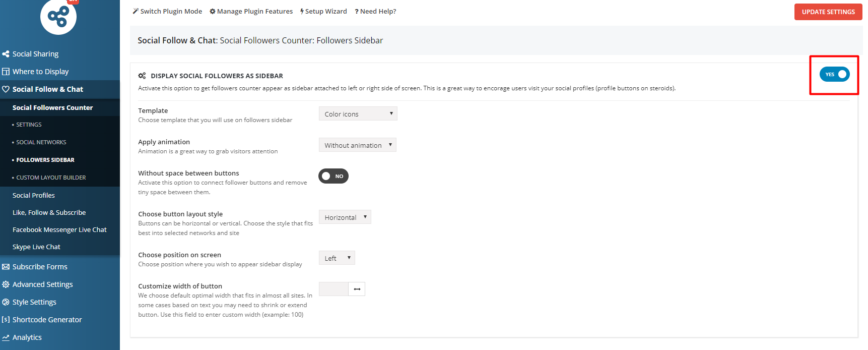Select Custom Layout Builder submenu item
Viewport: 868px width, 350px height.
(51, 178)
